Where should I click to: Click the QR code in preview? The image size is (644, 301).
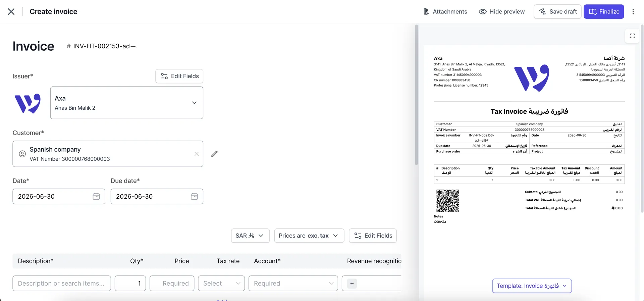tap(448, 201)
